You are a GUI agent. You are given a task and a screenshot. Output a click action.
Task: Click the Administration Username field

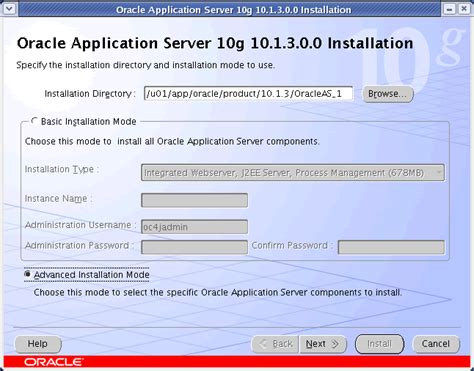click(194, 227)
